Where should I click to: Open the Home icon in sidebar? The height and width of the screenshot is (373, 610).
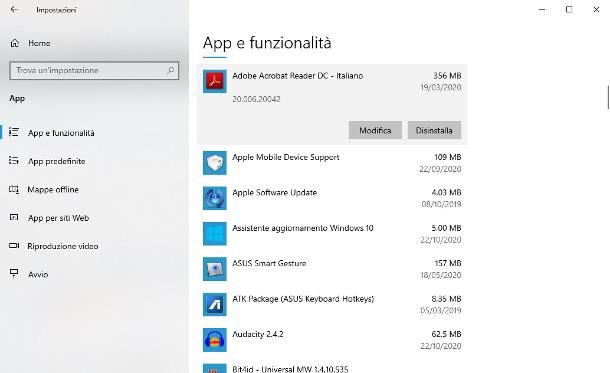pyautogui.click(x=14, y=43)
